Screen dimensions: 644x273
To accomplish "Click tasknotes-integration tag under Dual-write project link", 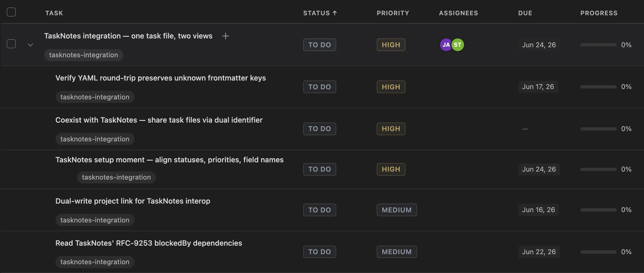I will (95, 220).
